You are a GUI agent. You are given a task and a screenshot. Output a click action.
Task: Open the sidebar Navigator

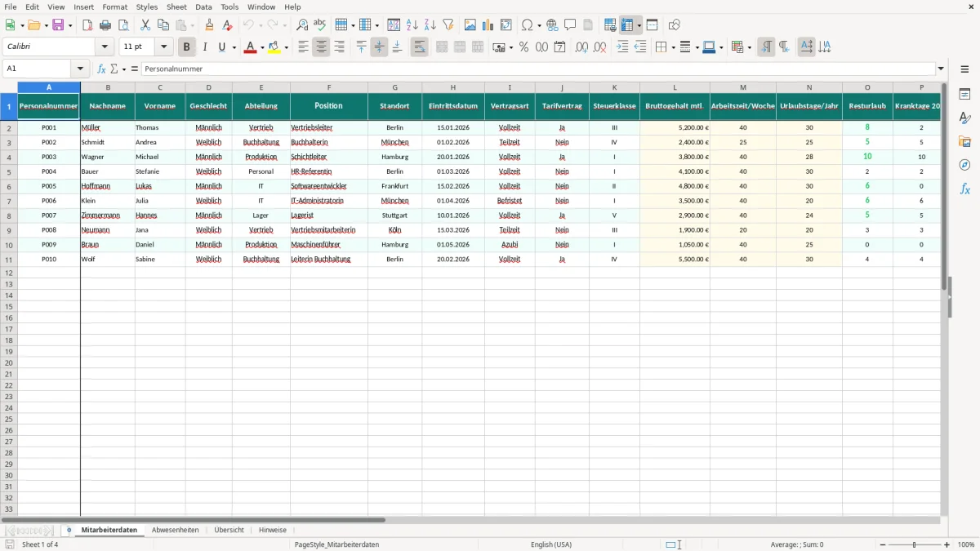[x=964, y=165]
